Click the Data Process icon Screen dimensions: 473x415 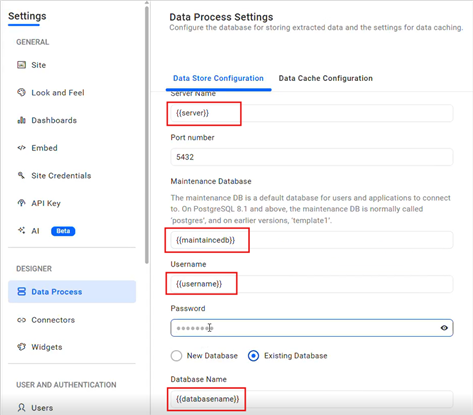[21, 292]
